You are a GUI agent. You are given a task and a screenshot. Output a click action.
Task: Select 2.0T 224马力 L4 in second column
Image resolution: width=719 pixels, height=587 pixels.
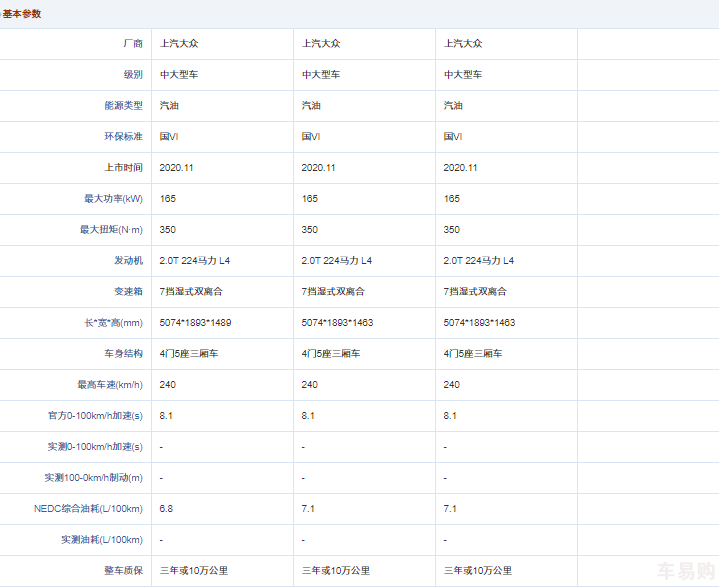point(337,261)
